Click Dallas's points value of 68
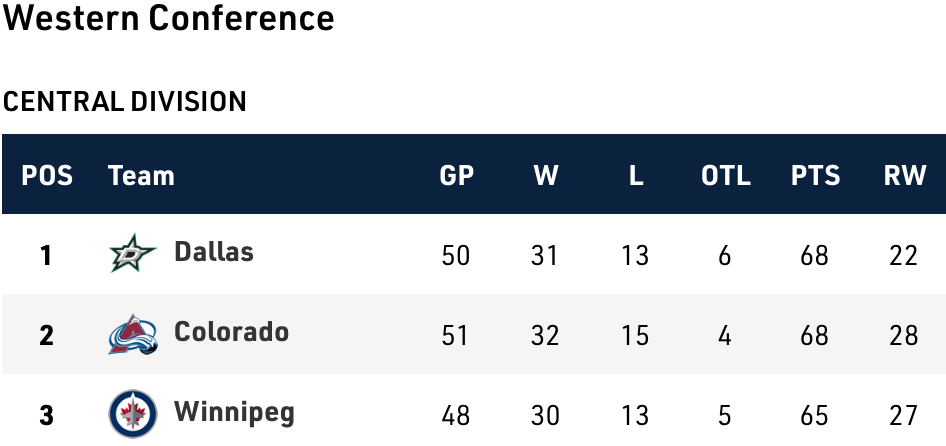This screenshot has width=946, height=446. (x=814, y=256)
